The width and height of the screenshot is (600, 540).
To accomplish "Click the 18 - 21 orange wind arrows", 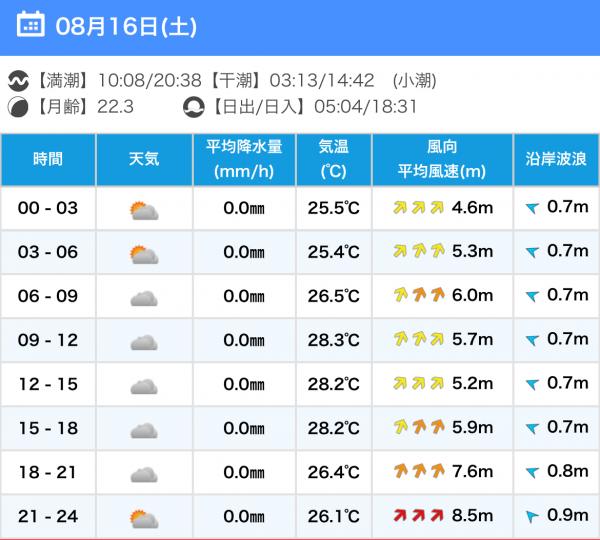I will 418,472.
